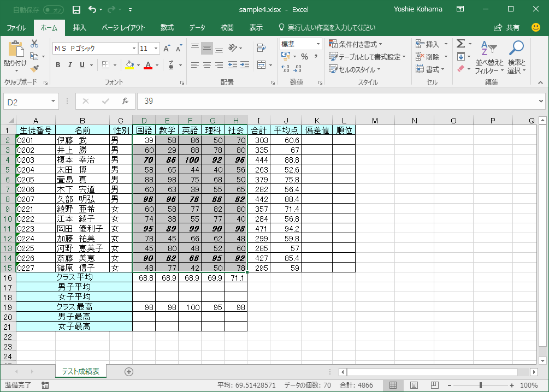Apply the yellow fill color swatch

click(x=129, y=65)
